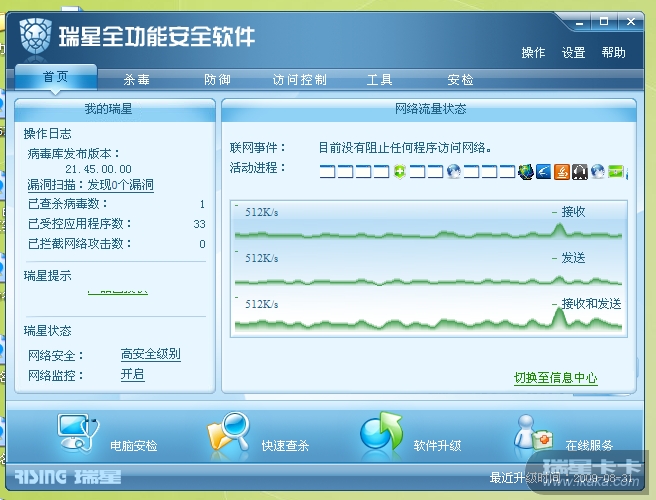Click the 开启 network monitor link
The width and height of the screenshot is (656, 500).
click(x=133, y=374)
